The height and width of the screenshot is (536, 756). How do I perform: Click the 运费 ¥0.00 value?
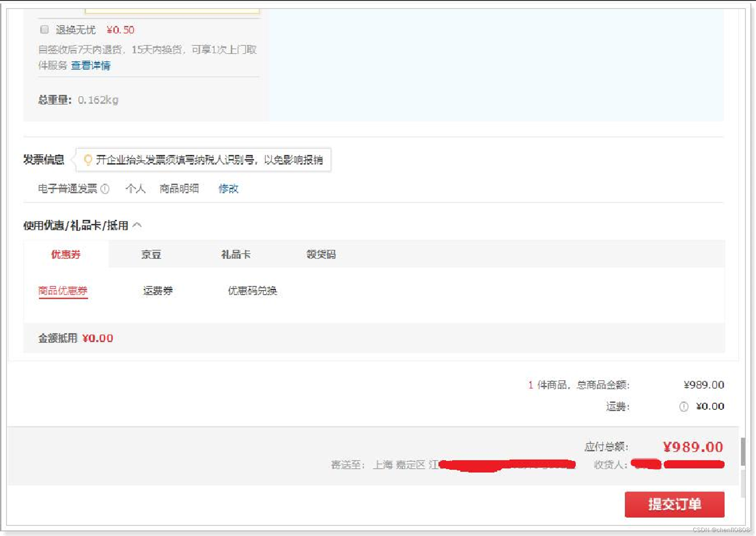point(710,406)
